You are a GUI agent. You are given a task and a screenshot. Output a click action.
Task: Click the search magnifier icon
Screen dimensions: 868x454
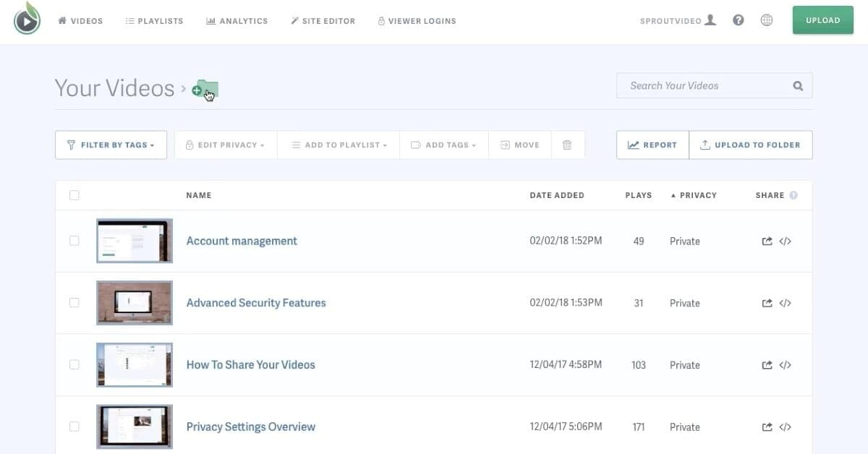798,86
